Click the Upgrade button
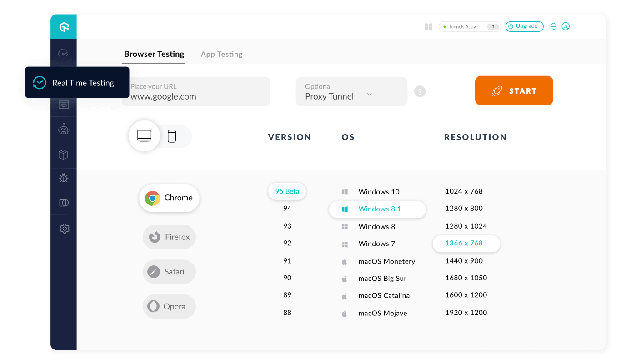Viewport: 631px width, 364px height. (x=524, y=26)
